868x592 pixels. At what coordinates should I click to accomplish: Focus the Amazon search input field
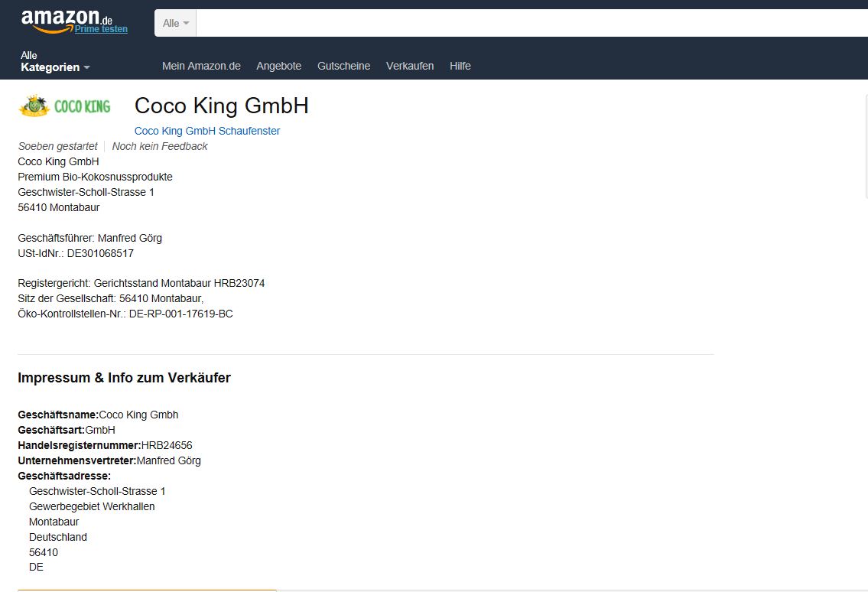[x=532, y=23]
